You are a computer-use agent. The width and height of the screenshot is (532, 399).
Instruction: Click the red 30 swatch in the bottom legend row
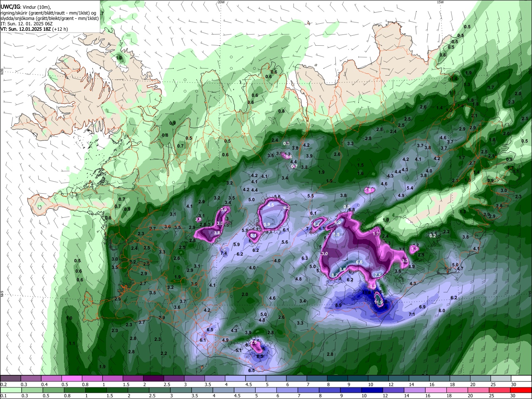pyautogui.click(x=522, y=390)
